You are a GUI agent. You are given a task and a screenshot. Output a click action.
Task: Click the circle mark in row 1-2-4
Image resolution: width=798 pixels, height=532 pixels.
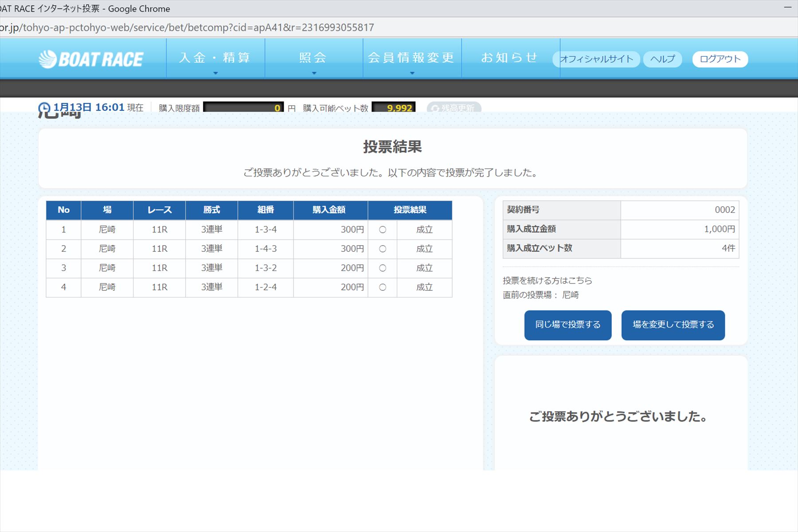[x=383, y=287]
